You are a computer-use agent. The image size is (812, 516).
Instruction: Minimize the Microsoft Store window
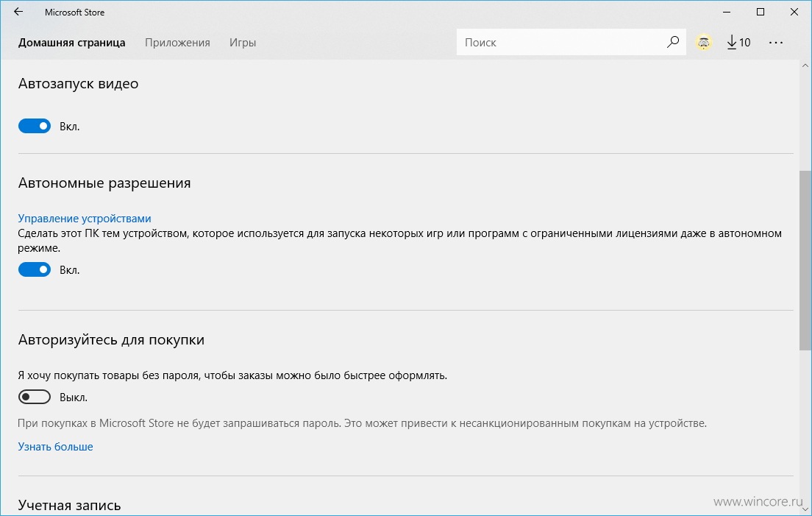(x=727, y=12)
